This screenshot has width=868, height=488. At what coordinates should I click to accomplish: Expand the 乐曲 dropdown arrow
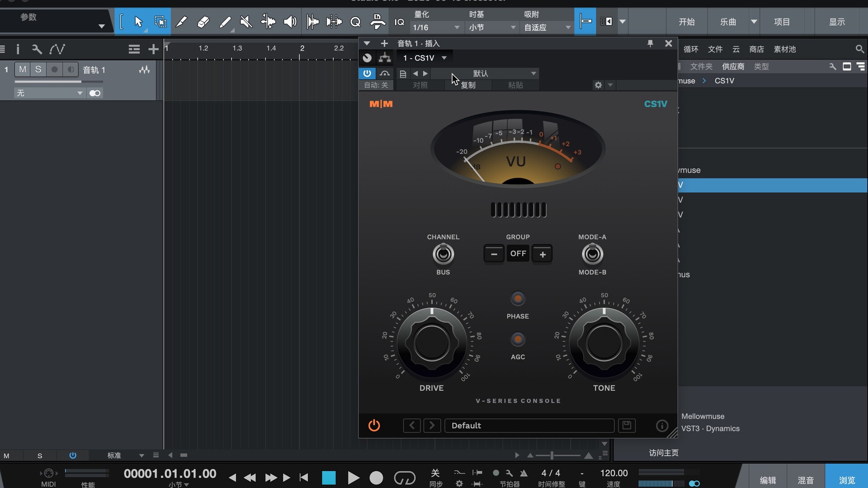[x=754, y=22]
